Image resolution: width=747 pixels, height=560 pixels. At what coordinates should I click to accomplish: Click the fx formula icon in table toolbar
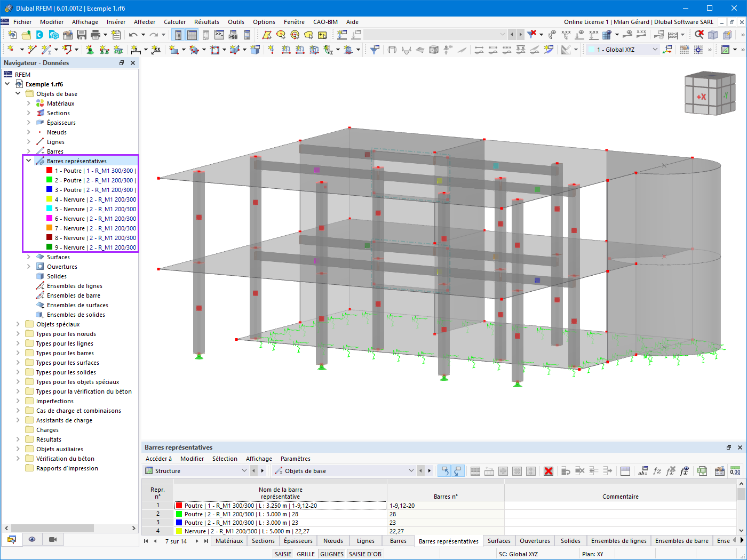click(657, 471)
